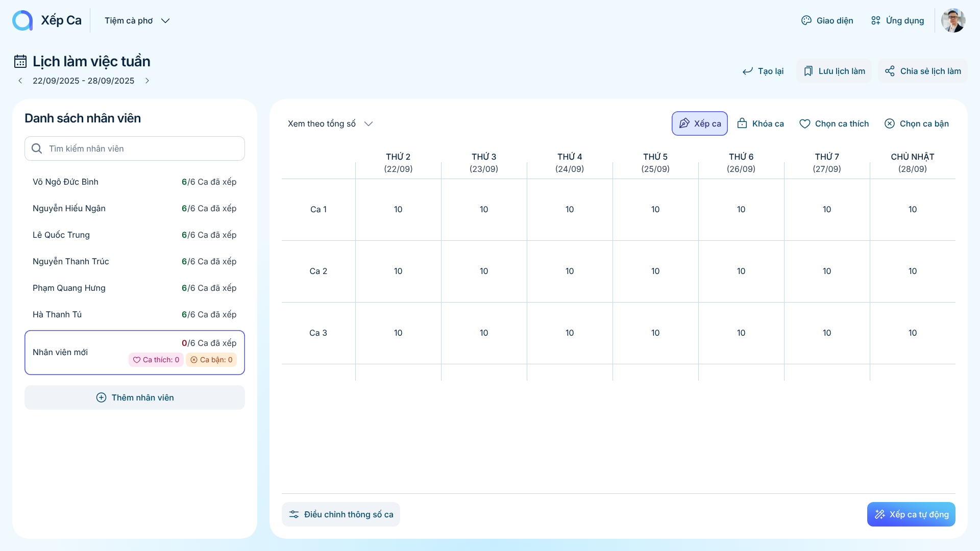The height and width of the screenshot is (551, 980).
Task: Open the Ứng dụng apps menu
Action: (897, 20)
